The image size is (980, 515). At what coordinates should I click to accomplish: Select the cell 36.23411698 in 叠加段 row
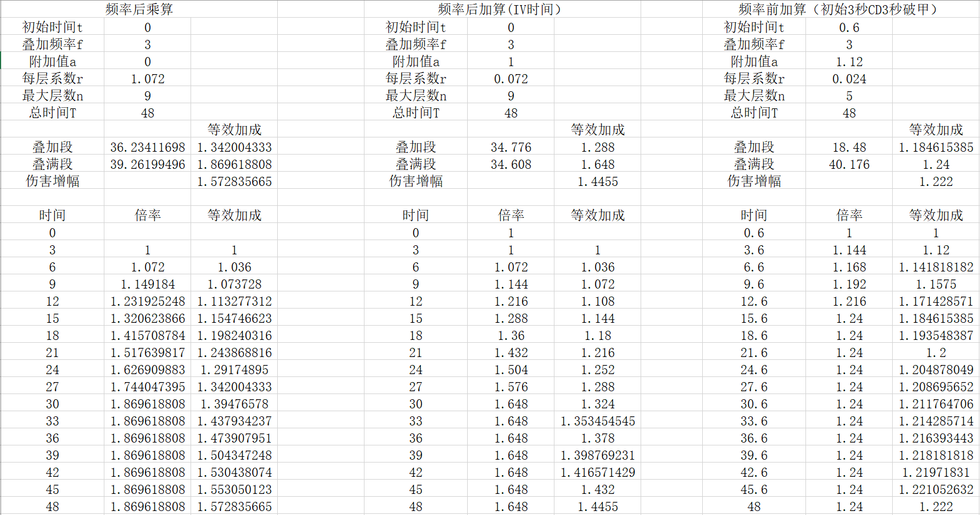point(148,147)
